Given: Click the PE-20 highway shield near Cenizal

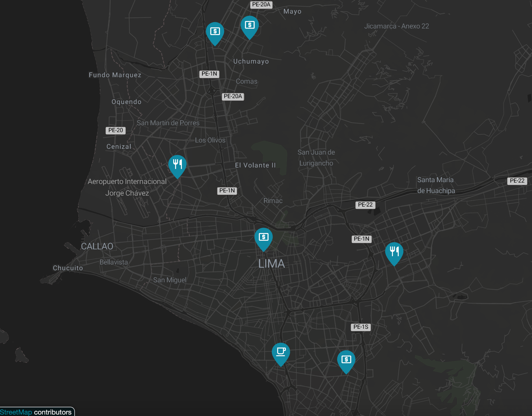Looking at the screenshot, I should [115, 130].
